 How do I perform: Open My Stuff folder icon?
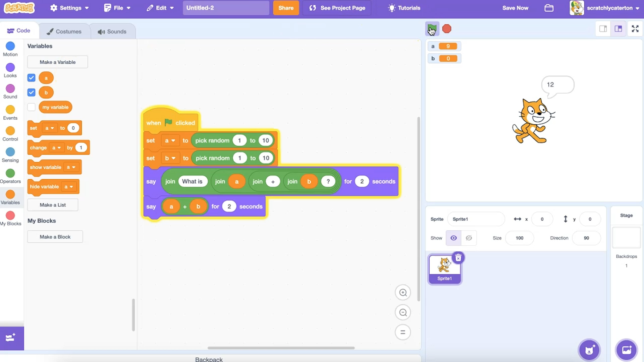(x=549, y=8)
